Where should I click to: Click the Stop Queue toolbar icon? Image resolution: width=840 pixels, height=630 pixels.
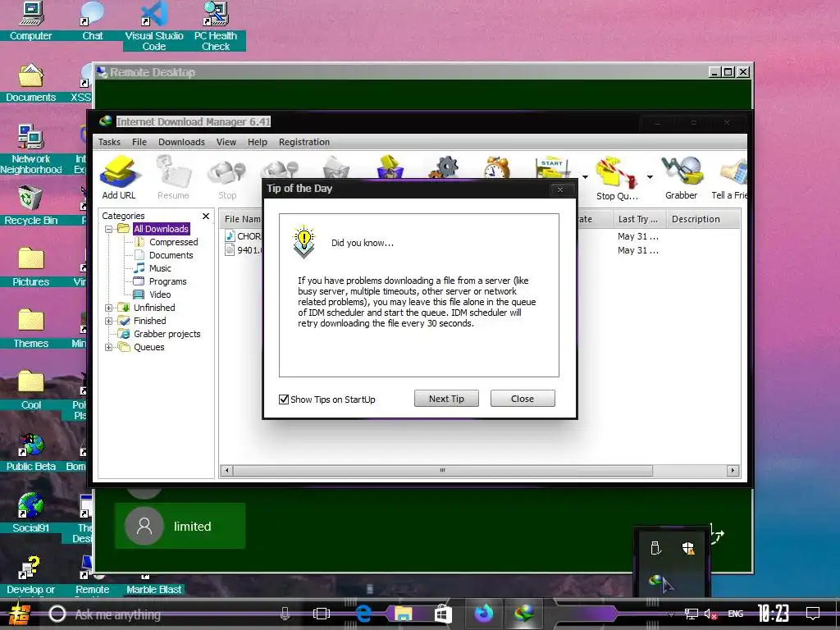[x=617, y=172]
